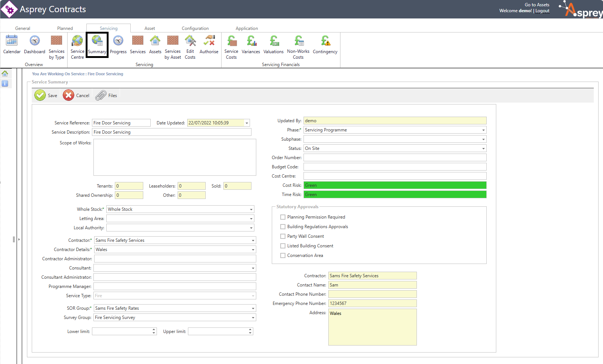Viewport: 603px width, 364px height.
Task: Expand the Status dropdown showing On Site
Action: [x=483, y=148]
